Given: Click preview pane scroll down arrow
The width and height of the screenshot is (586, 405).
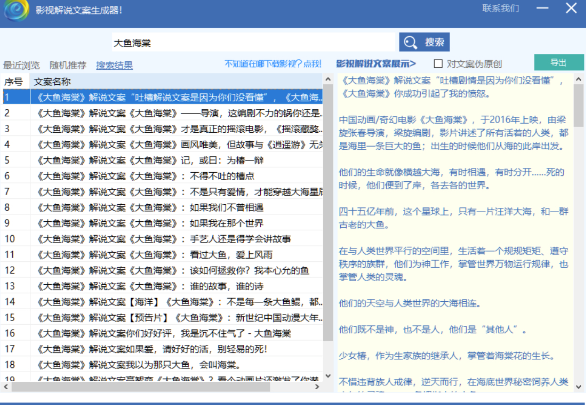Looking at the screenshot, I should (579, 387).
